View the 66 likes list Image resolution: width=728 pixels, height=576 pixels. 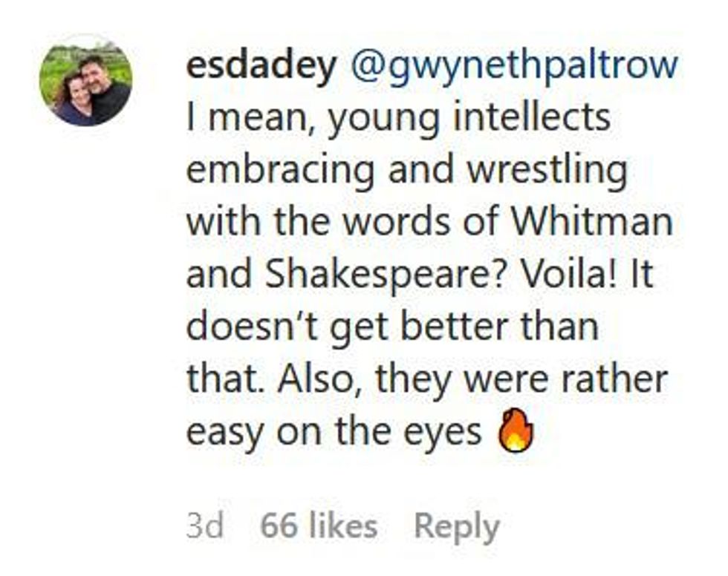pyautogui.click(x=319, y=527)
